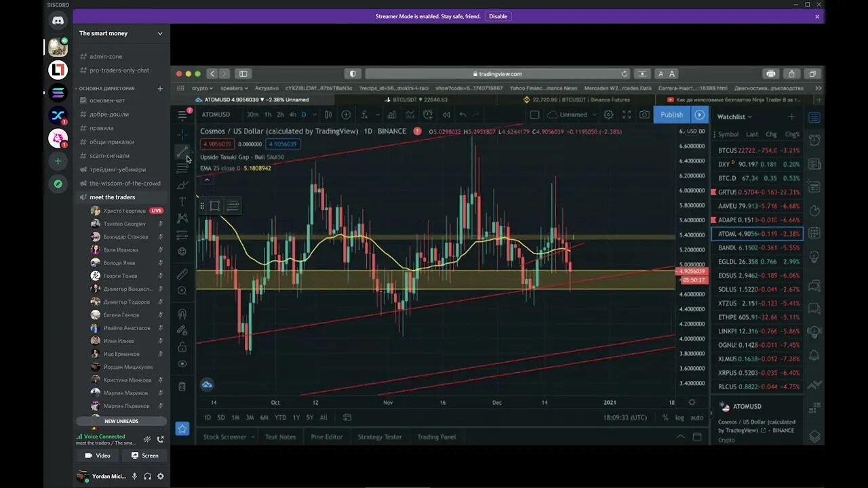
Task: Toggle auto scale on the chart
Action: 696,418
